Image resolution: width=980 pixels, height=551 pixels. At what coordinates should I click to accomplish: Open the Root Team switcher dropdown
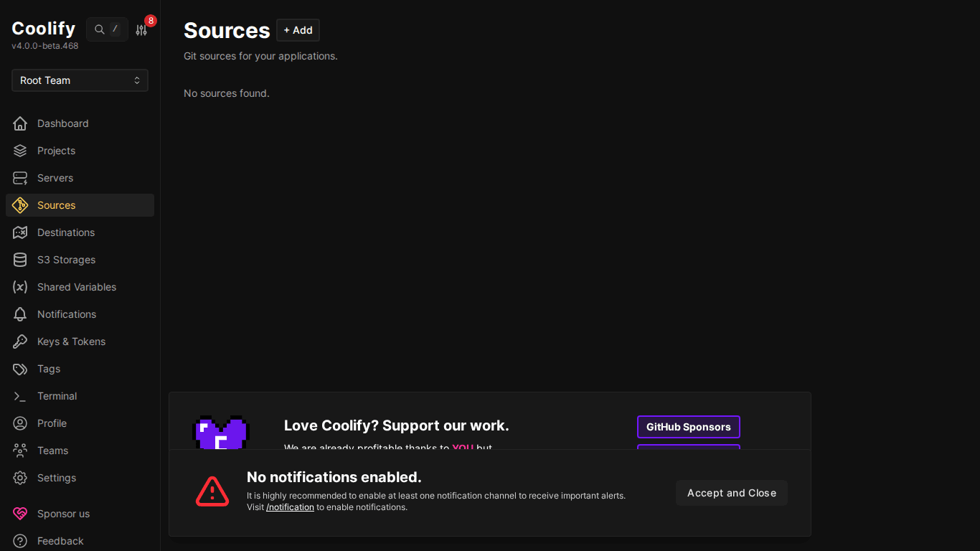click(x=80, y=80)
